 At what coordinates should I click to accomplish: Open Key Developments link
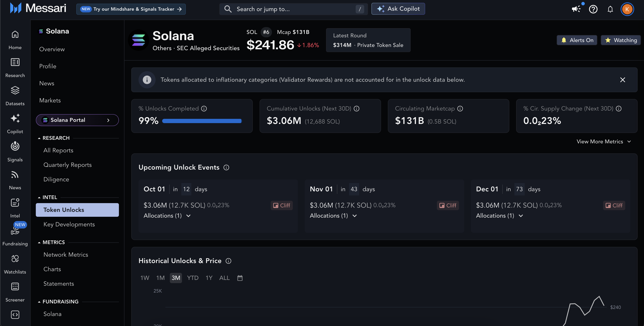coord(69,225)
